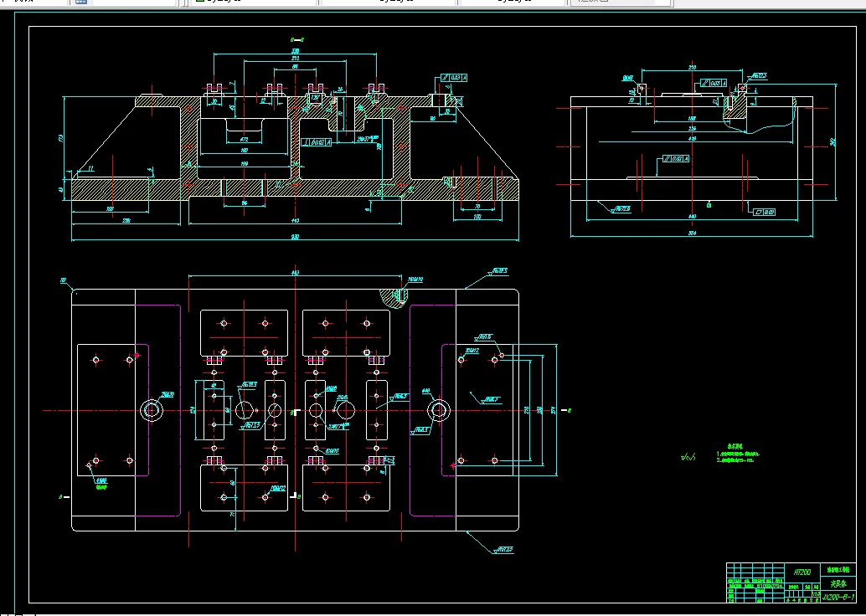The image size is (866, 616).
Task: Select the large double circle left of plan center
Action: point(152,410)
